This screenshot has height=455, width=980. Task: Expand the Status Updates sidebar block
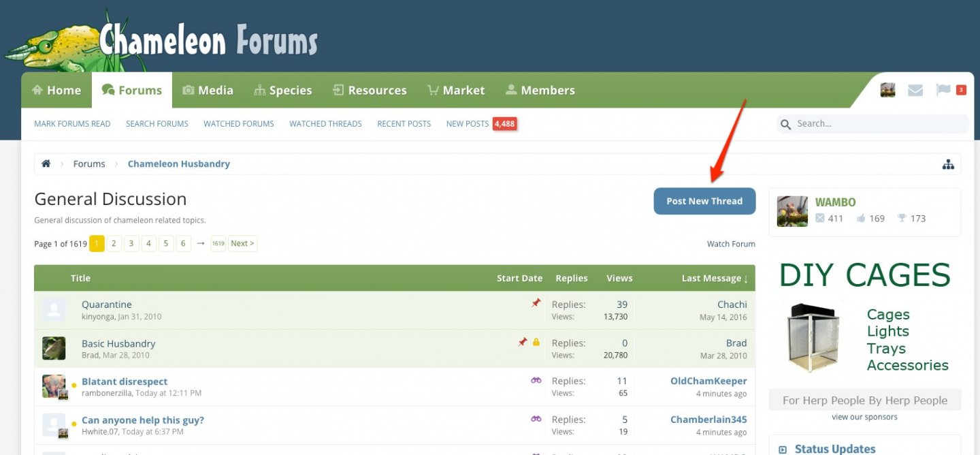[783, 450]
